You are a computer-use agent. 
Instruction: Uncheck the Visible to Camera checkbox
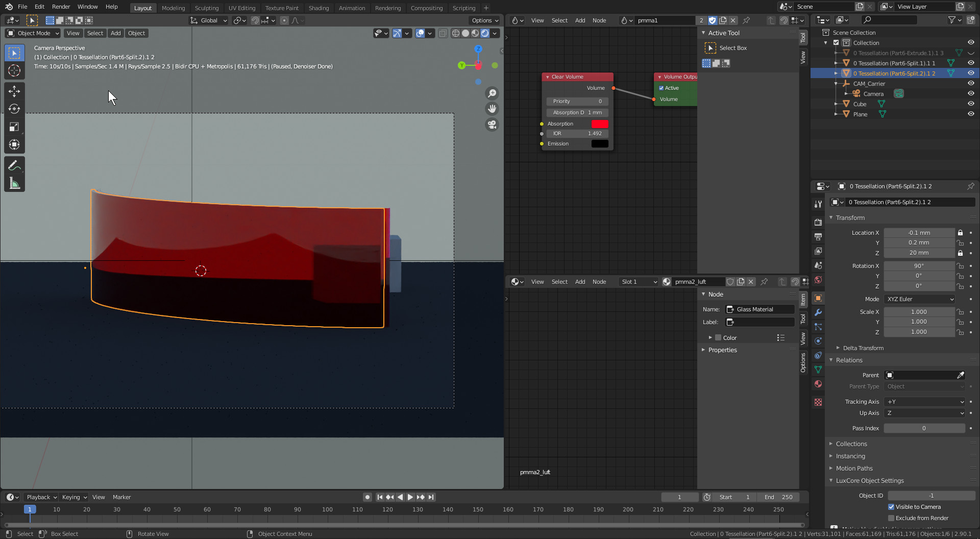coord(891,507)
